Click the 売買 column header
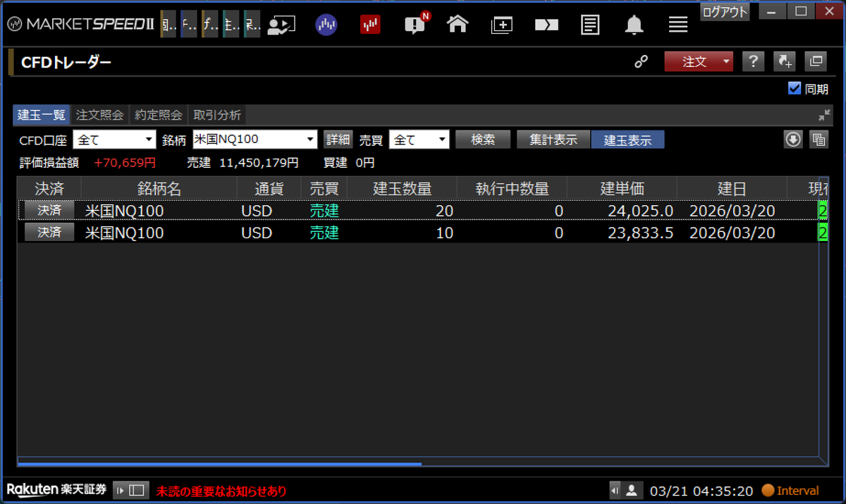Screen dimensions: 846x504 point(324,189)
